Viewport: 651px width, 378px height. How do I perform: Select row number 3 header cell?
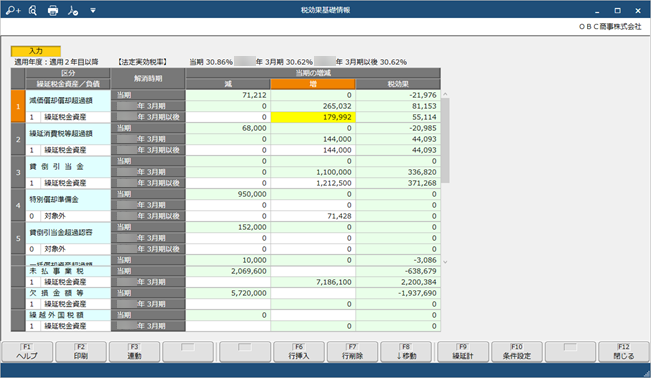[x=18, y=172]
